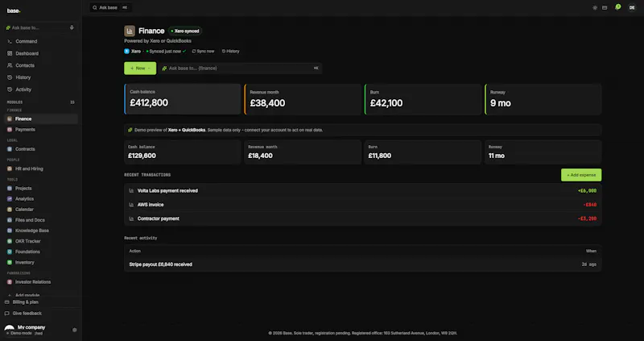
Task: Click the OKR Tracker module icon
Action: pos(10,241)
